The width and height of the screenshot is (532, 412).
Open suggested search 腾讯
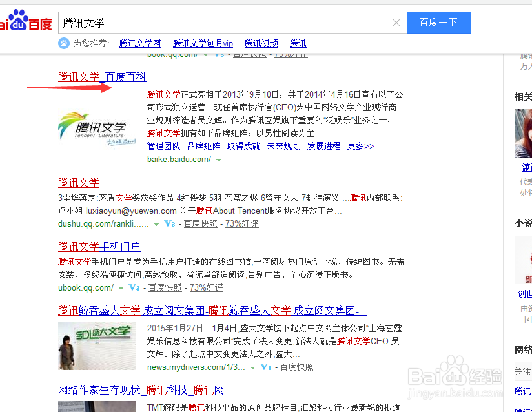298,43
